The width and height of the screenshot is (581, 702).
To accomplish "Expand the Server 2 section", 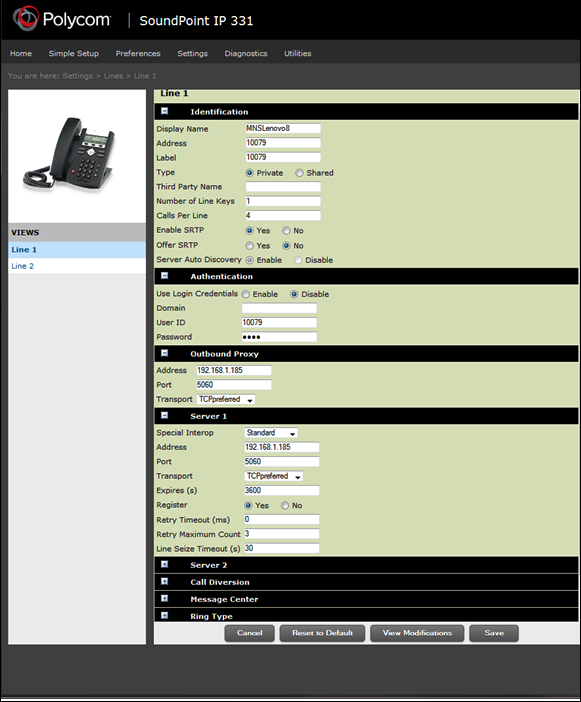I will (164, 565).
